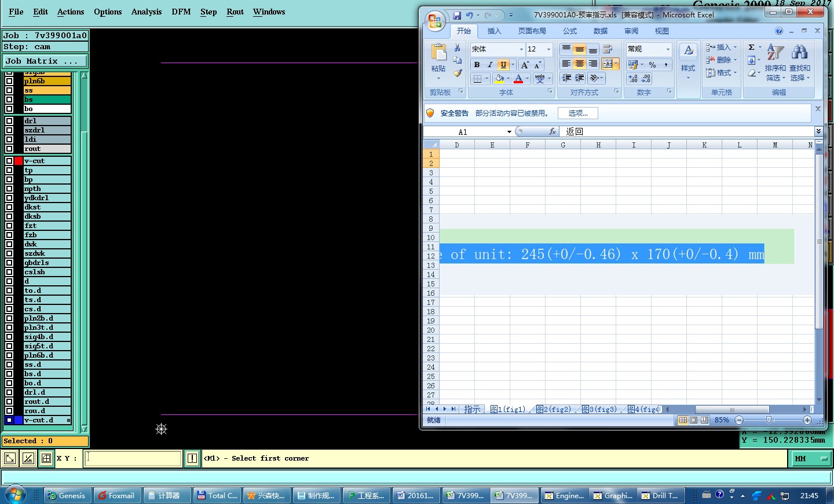Viewport: 834px width, 504px height.
Task: Click the AutoSum sigma icon
Action: [751, 47]
